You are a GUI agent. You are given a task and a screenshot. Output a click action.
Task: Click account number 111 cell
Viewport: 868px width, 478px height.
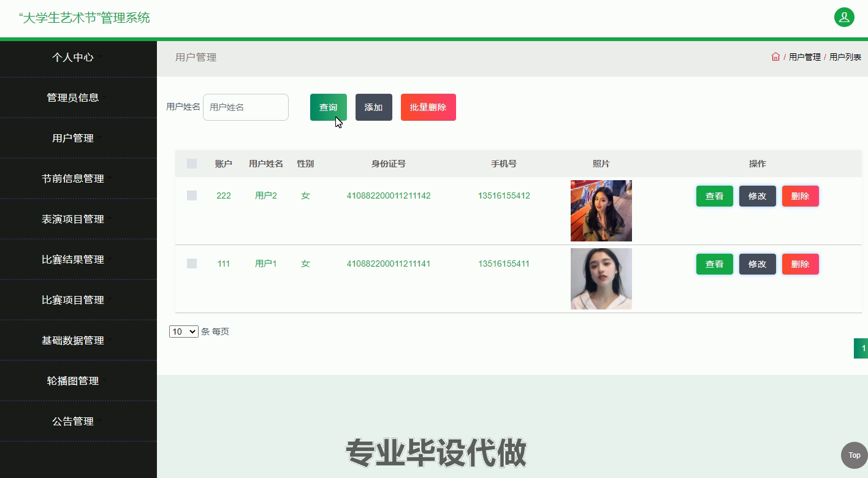point(224,264)
